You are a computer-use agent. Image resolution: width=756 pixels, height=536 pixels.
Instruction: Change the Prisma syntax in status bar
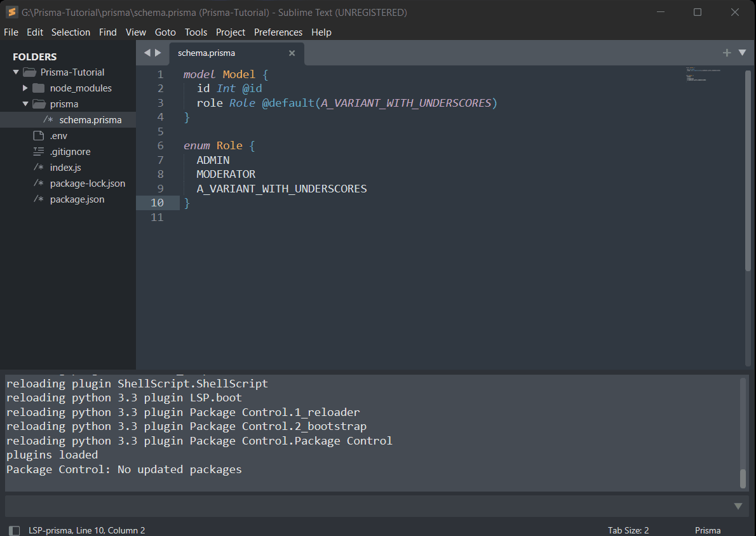(707, 530)
